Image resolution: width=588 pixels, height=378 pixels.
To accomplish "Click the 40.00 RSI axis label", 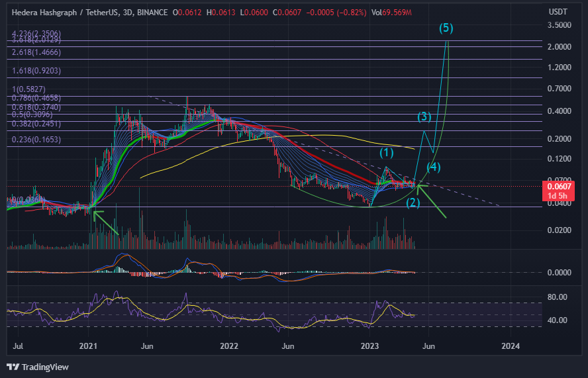I will [x=558, y=320].
